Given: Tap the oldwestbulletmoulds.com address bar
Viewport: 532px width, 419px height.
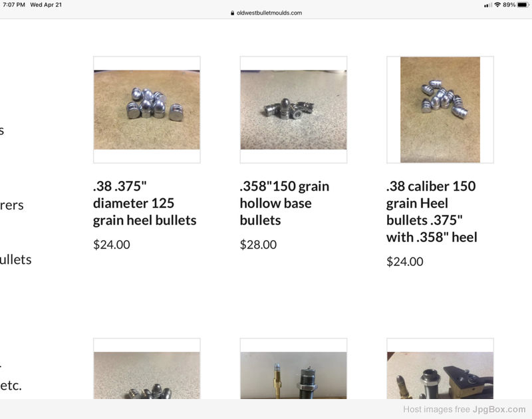Looking at the screenshot, I should tap(266, 13).
